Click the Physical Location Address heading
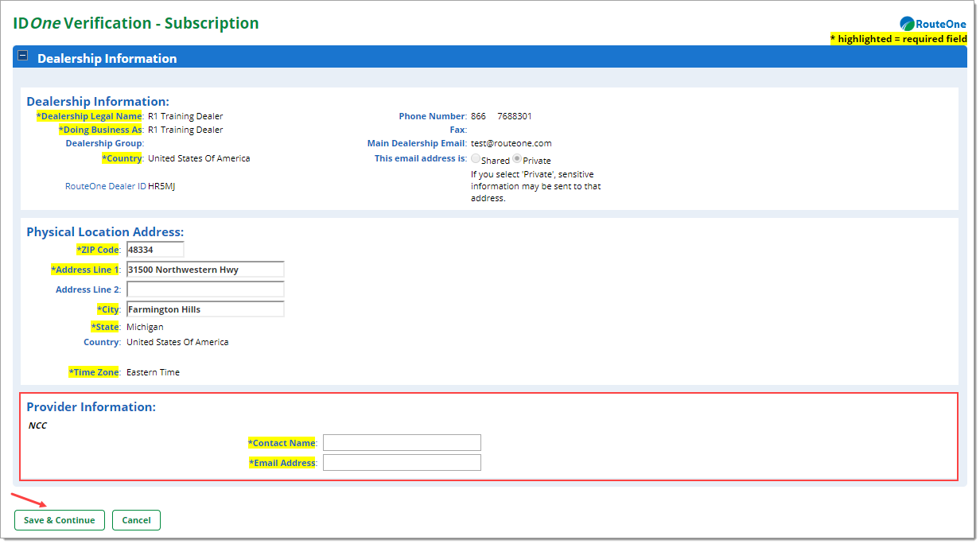The image size is (980, 544). point(105,231)
